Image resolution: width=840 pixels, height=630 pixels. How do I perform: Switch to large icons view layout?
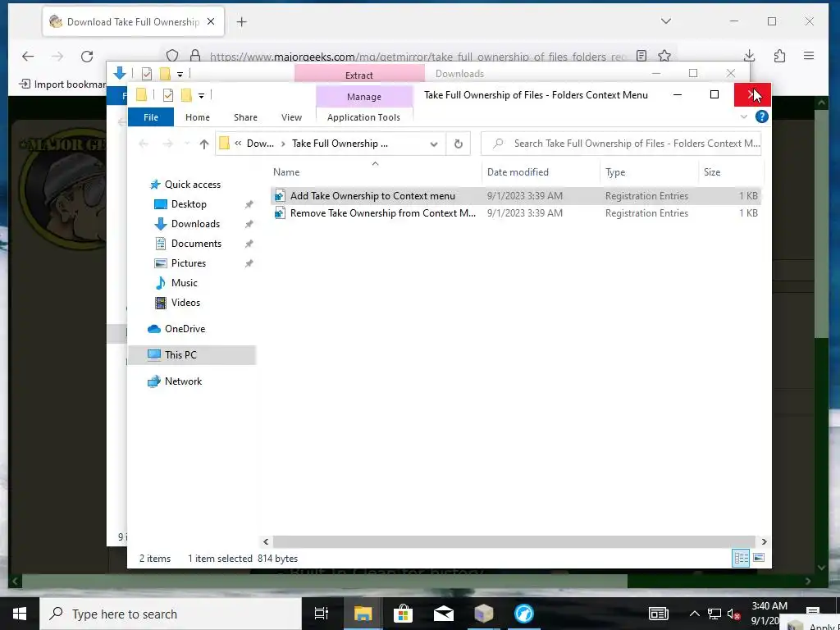pyautogui.click(x=759, y=558)
